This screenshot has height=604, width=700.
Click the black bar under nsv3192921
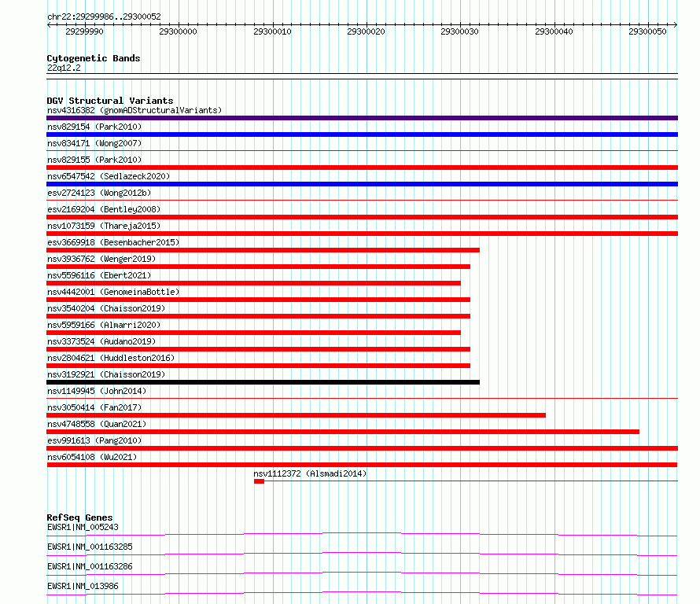coord(263,382)
